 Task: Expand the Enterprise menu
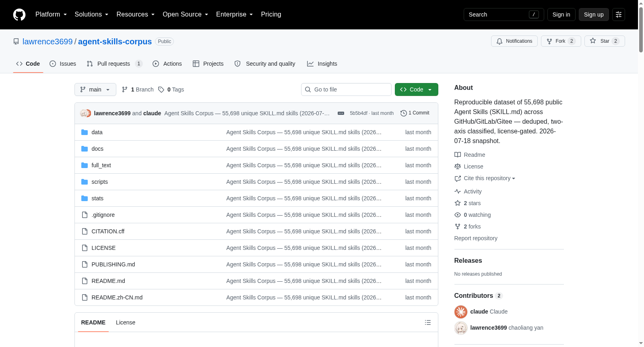(235, 15)
